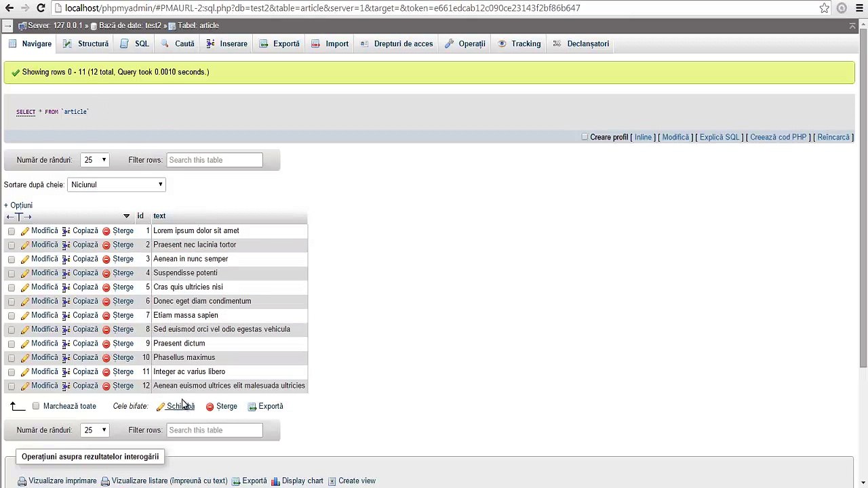Click the column header triangle dropdown

[126, 216]
